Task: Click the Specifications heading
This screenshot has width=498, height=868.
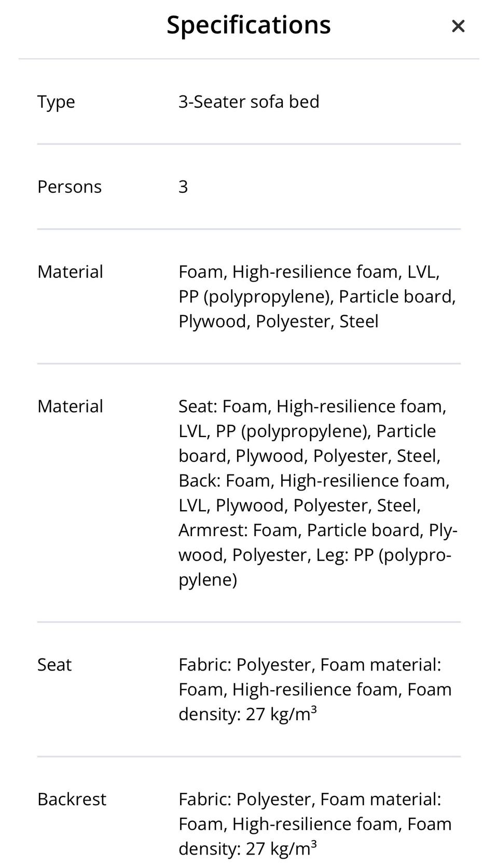Action: (x=248, y=25)
